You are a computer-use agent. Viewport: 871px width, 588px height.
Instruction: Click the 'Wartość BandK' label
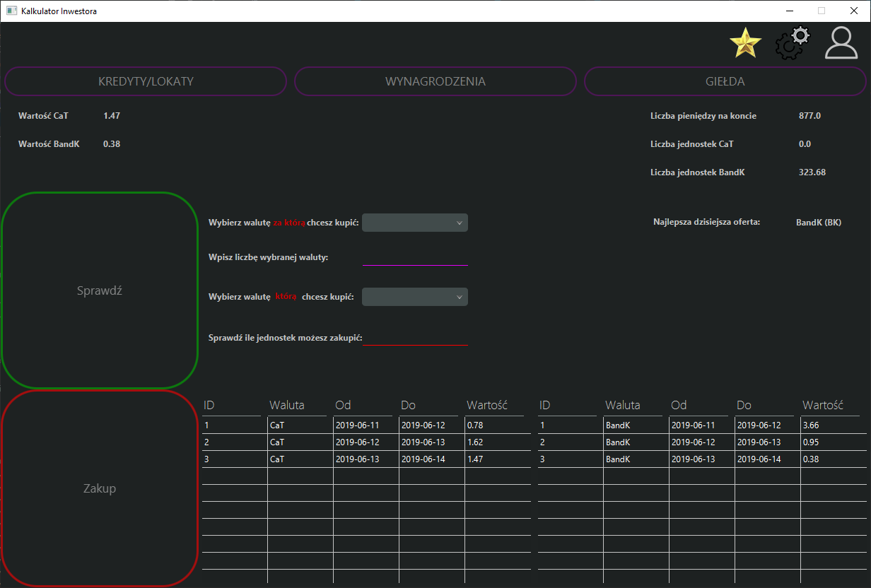click(49, 143)
